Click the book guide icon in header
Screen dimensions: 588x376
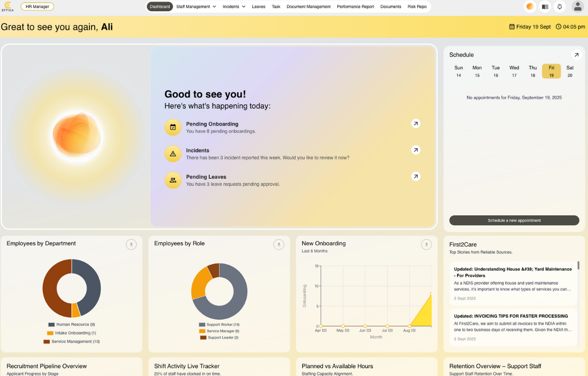[x=545, y=7]
